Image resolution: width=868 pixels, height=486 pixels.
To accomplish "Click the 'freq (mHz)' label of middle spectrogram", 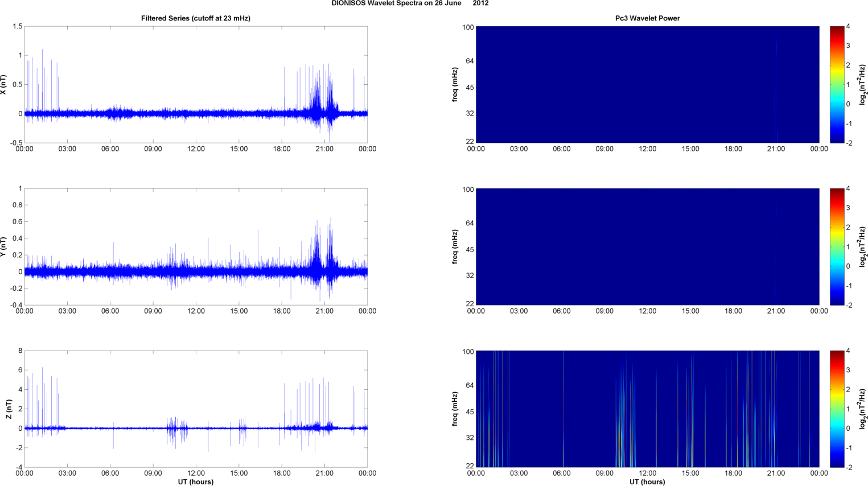I will (x=455, y=246).
